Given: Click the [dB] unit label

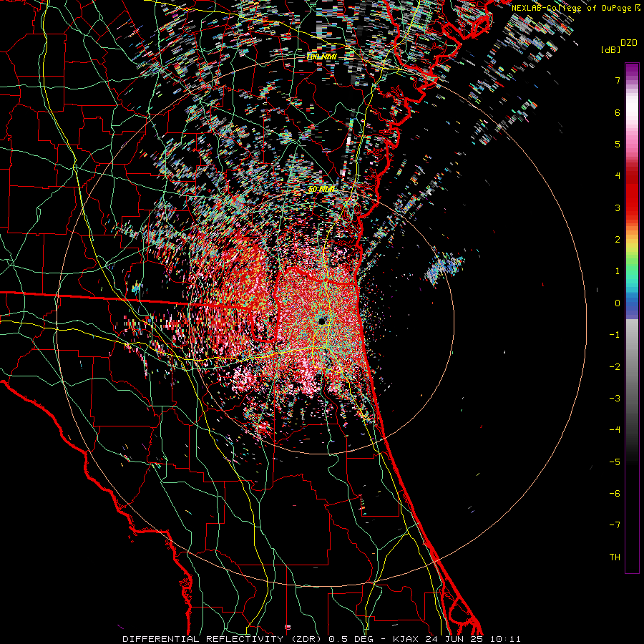Looking at the screenshot, I should (x=610, y=49).
